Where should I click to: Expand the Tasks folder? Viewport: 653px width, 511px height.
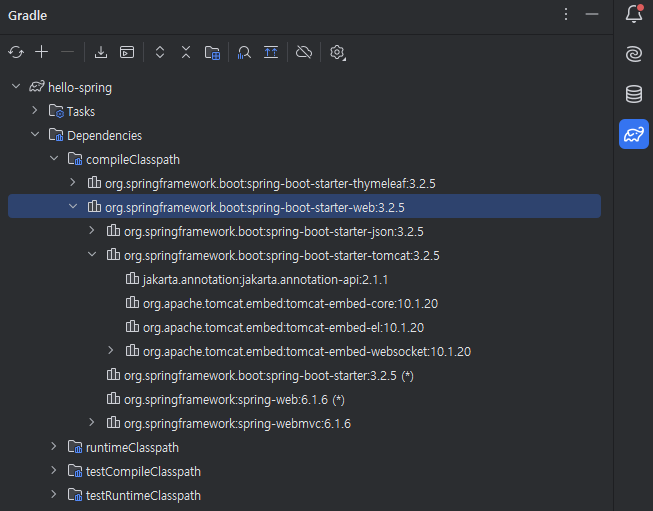point(35,111)
